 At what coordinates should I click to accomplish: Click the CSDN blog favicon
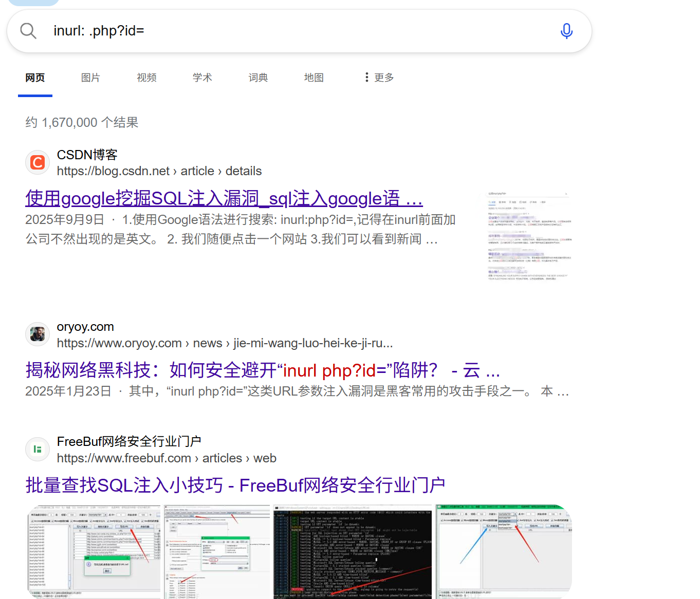pyautogui.click(x=37, y=162)
